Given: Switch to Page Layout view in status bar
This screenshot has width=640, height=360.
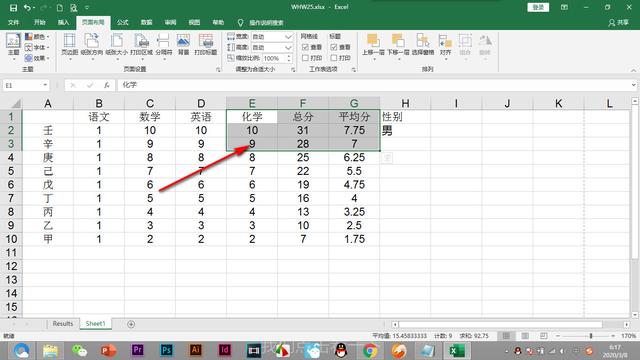Looking at the screenshot, I should tap(525, 336).
